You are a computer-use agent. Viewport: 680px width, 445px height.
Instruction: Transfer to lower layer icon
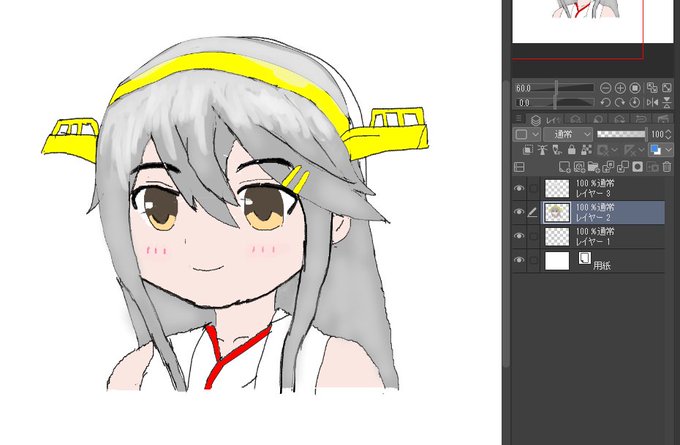[x=608, y=167]
